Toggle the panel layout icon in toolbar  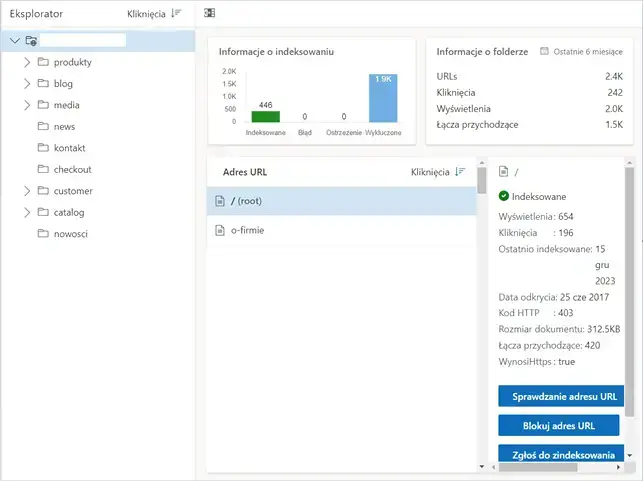pos(209,14)
